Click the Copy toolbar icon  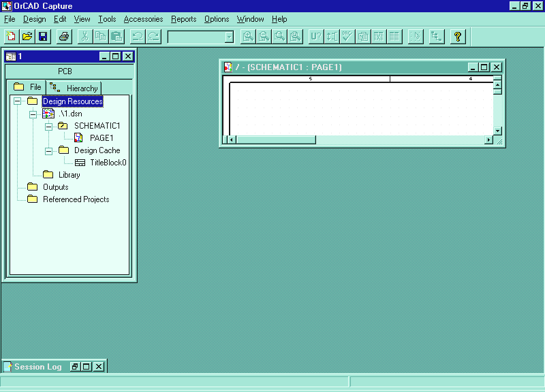(x=101, y=37)
